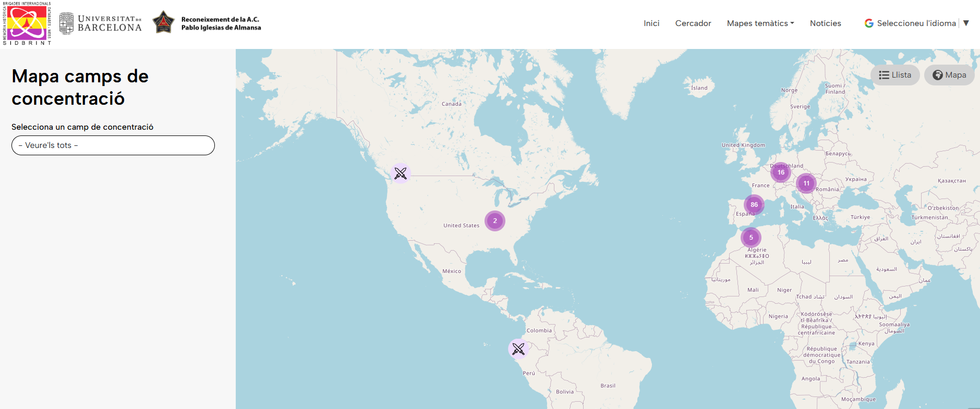Click the SIDBRINT logo
The height and width of the screenshot is (409, 980).
(x=27, y=23)
